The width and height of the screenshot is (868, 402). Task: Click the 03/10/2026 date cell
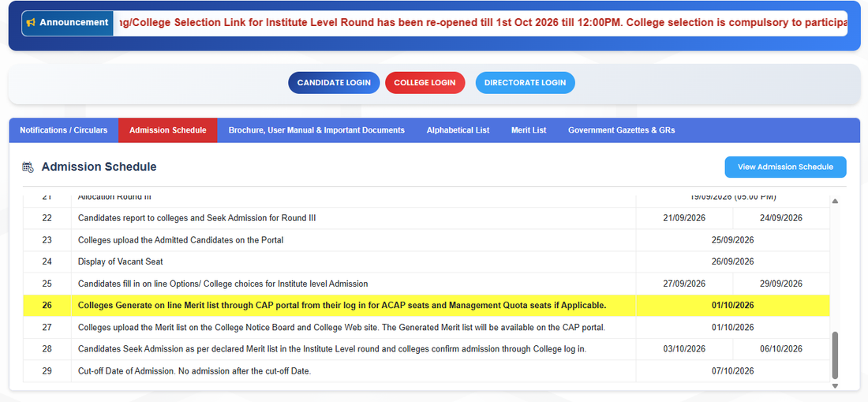point(684,349)
